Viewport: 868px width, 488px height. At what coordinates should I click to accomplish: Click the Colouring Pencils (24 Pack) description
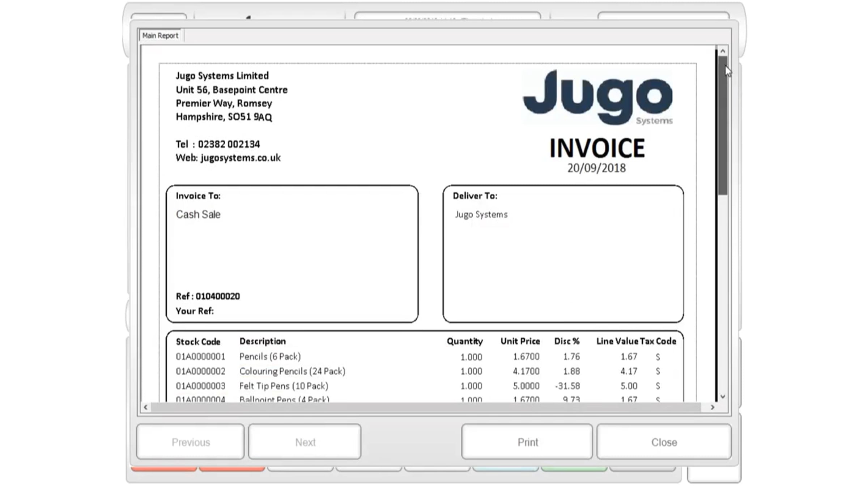tap(292, 371)
